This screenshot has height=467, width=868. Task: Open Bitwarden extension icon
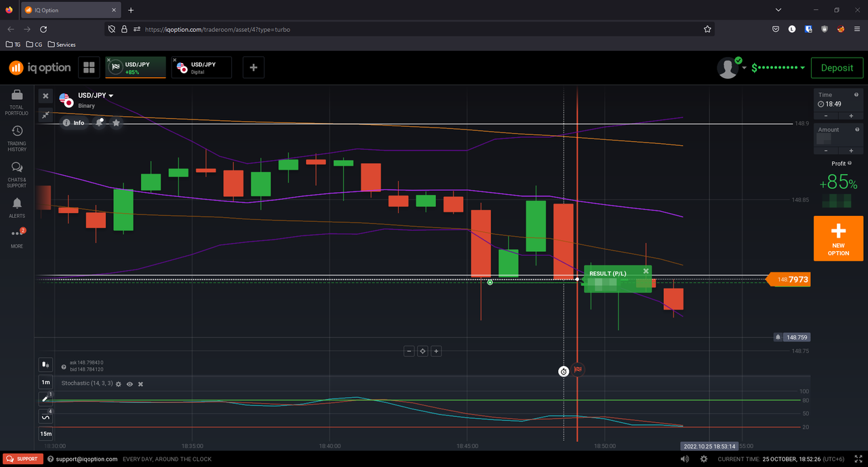coord(808,29)
